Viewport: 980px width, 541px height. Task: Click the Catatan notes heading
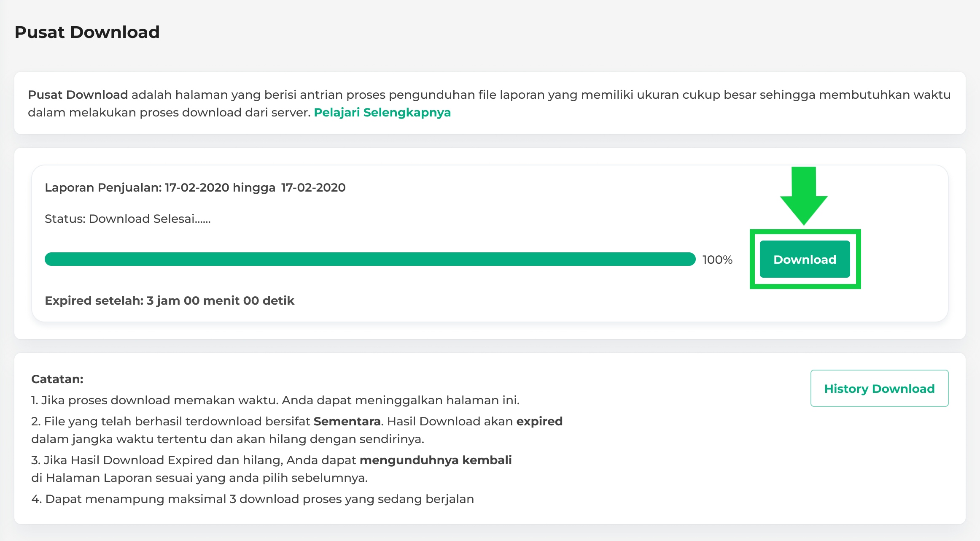coord(57,379)
